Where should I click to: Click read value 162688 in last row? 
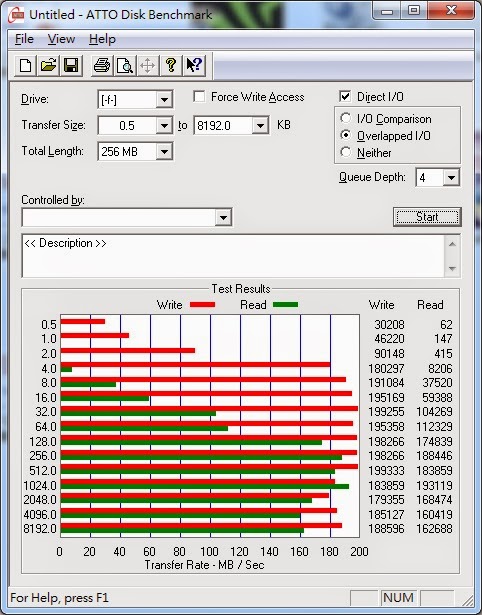tap(434, 528)
